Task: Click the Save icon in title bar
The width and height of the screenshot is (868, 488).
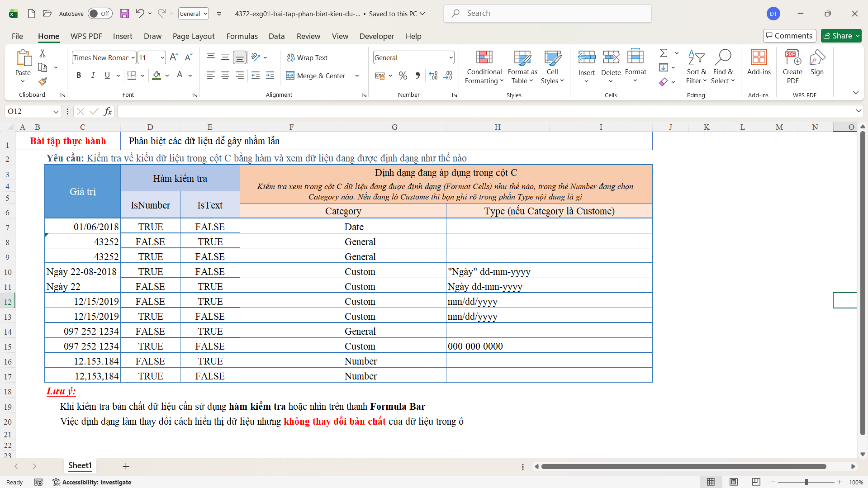Action: 124,14
